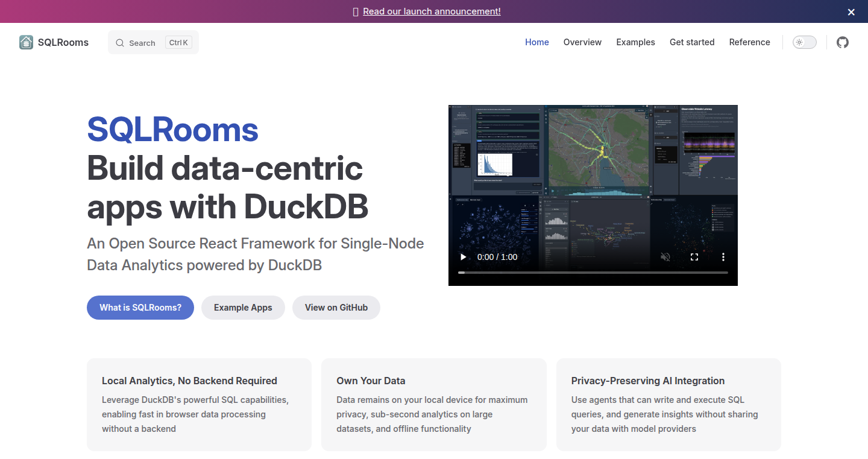Viewport: 868px width, 459px height.
Task: Click the large blue SQLRooms hero title
Action: (173, 129)
